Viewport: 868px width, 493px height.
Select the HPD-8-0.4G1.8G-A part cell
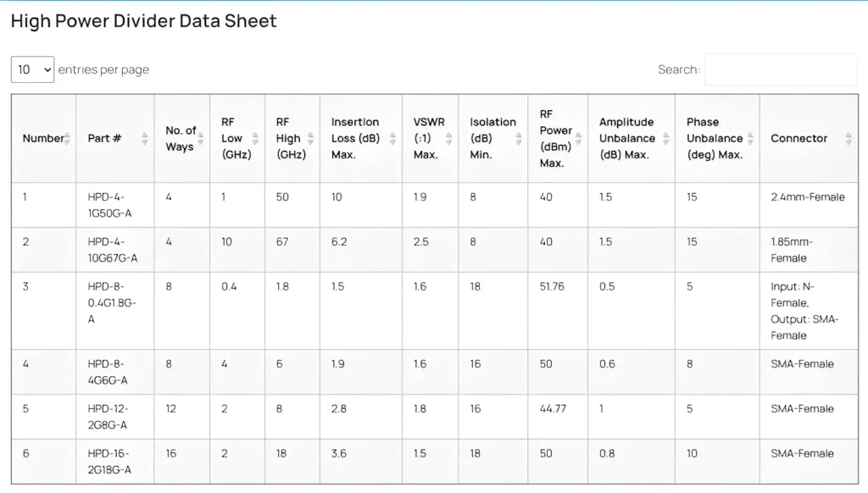click(112, 302)
